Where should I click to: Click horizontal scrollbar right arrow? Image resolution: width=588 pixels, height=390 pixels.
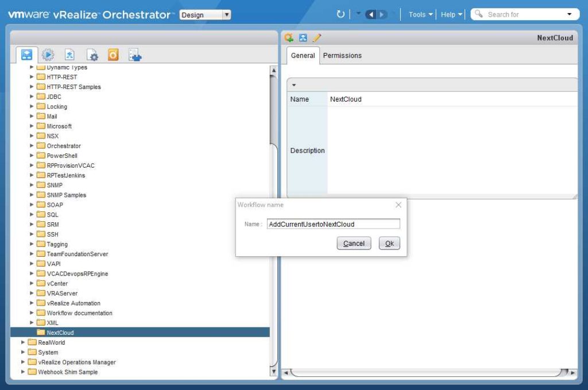tap(572, 373)
